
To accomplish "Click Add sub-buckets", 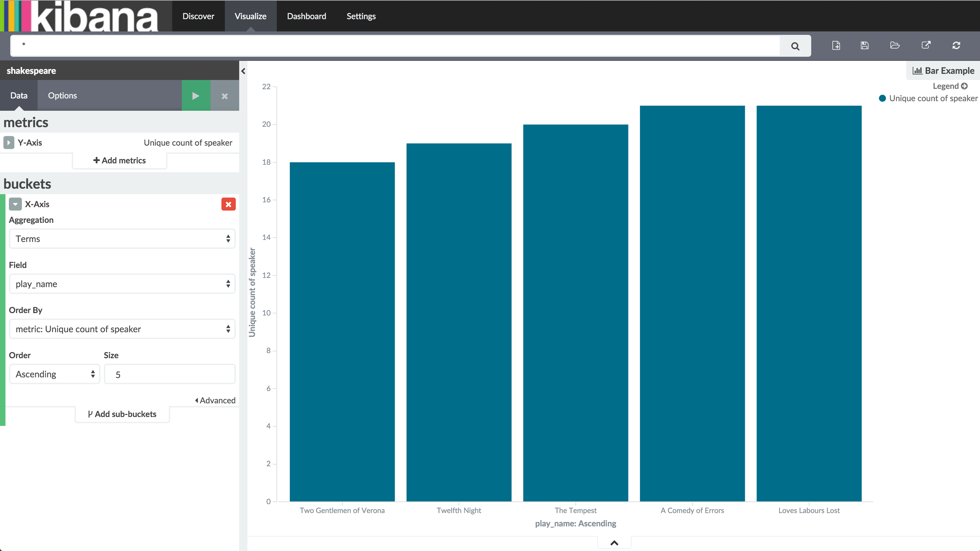I will (x=122, y=414).
